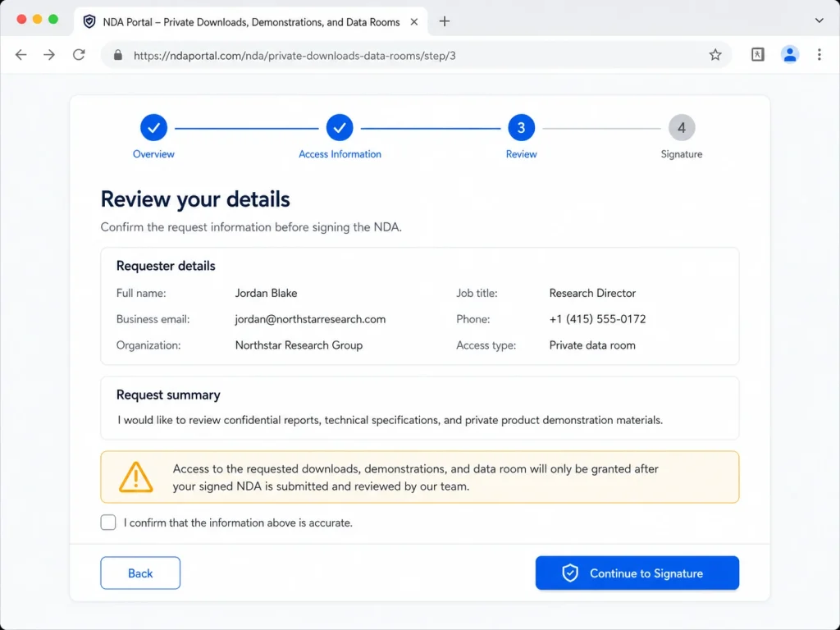Click Continue to Signature button
The height and width of the screenshot is (630, 840).
[x=637, y=573]
